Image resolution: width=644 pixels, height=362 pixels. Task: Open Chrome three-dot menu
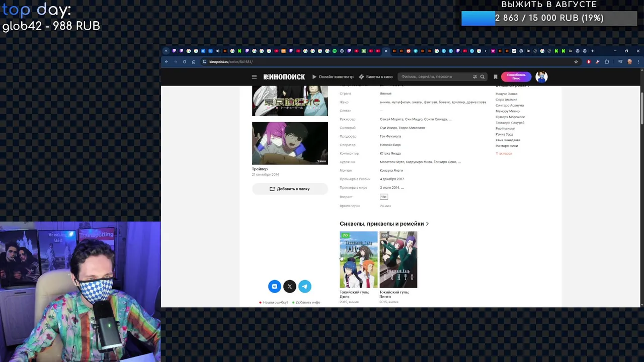coord(638,62)
